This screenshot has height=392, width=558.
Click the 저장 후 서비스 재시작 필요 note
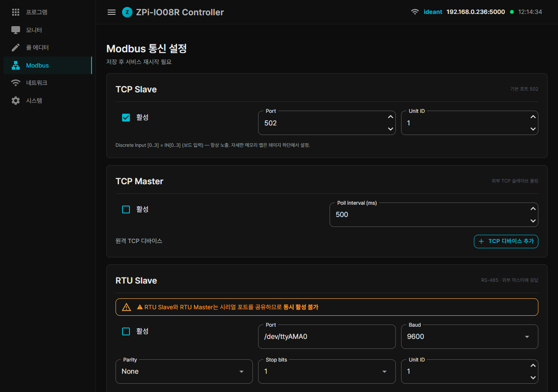point(139,62)
